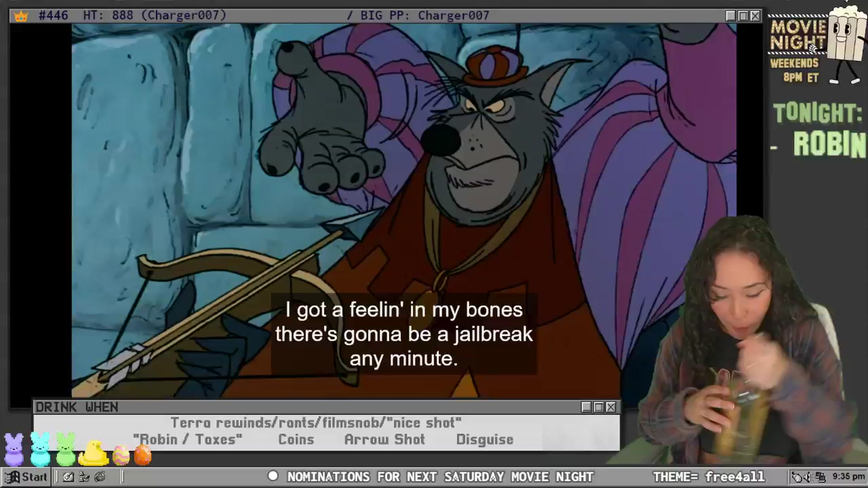Image resolution: width=868 pixels, height=488 pixels.
Task: Open volume control from tray speaker icon
Action: pos(809,477)
